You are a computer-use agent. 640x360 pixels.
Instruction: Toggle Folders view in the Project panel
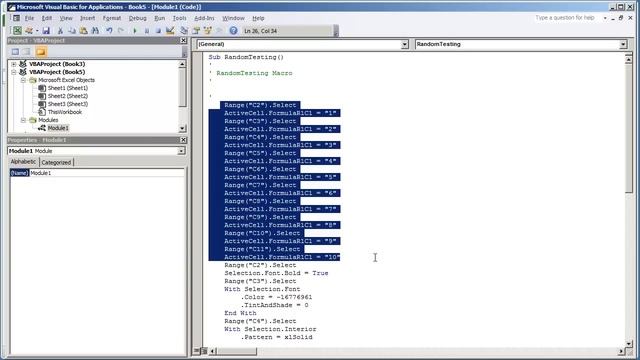point(41,52)
